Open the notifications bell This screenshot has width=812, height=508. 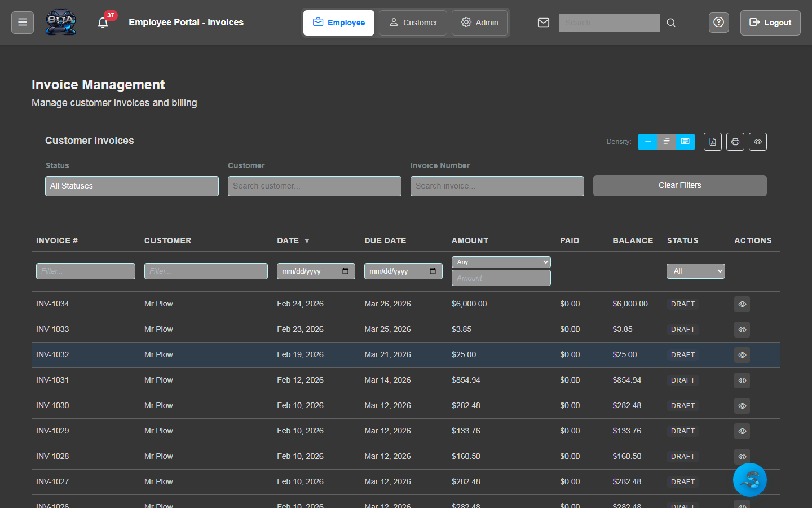[x=103, y=23]
